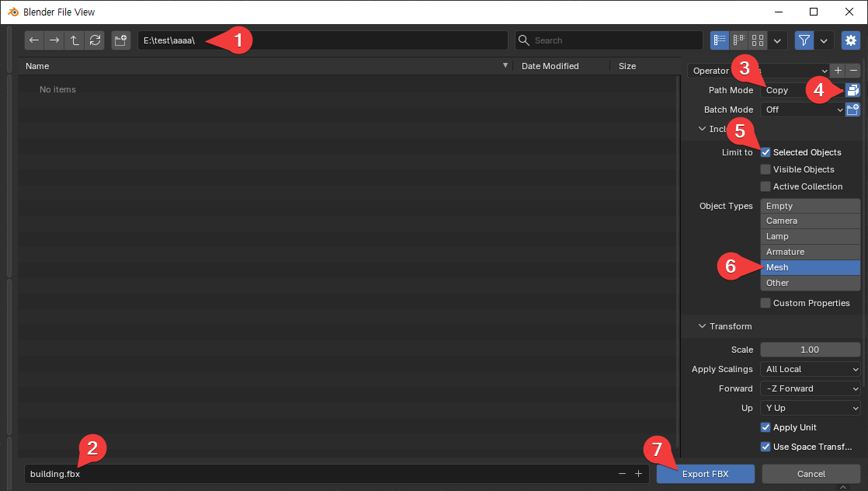Collapse the Transform section
The image size is (868, 491).
click(x=702, y=326)
